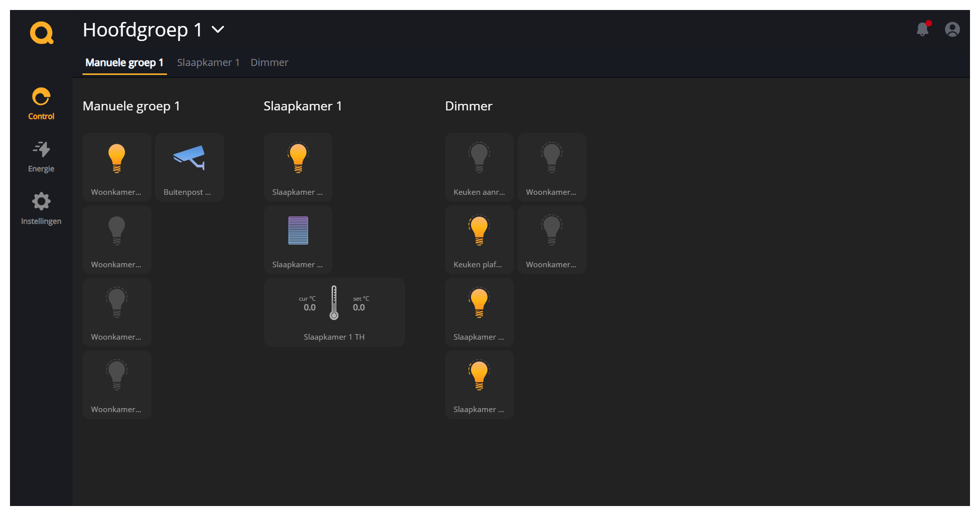980x516 pixels.
Task: Switch to the Slaapkamer 1 tab
Action: (208, 62)
